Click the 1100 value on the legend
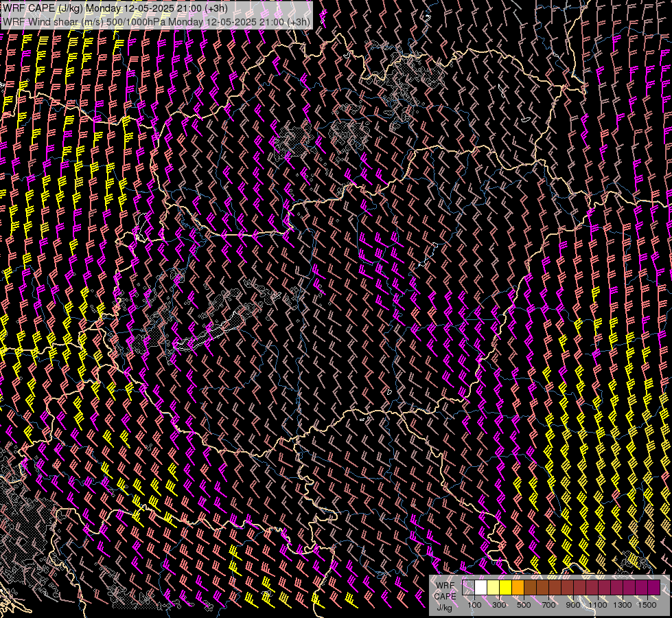Screen dimensions: 672x618 tap(598, 605)
